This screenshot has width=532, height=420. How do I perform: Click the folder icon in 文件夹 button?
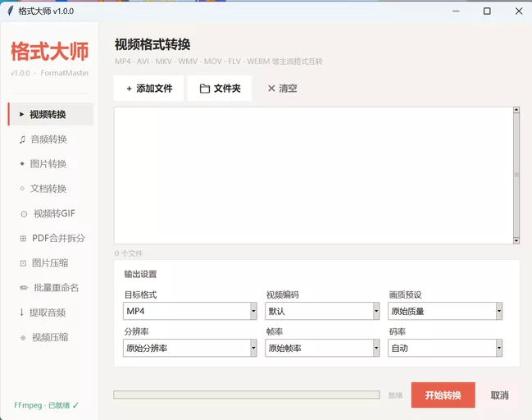click(205, 89)
